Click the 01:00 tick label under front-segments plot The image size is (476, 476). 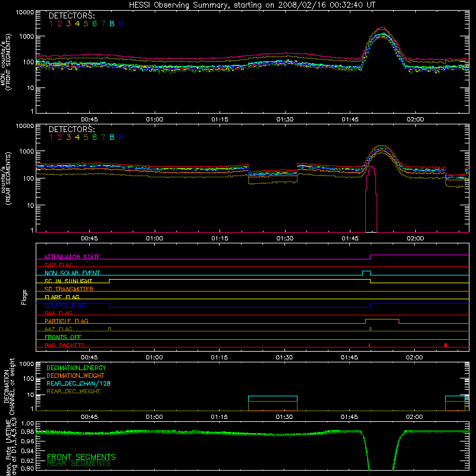click(155, 120)
